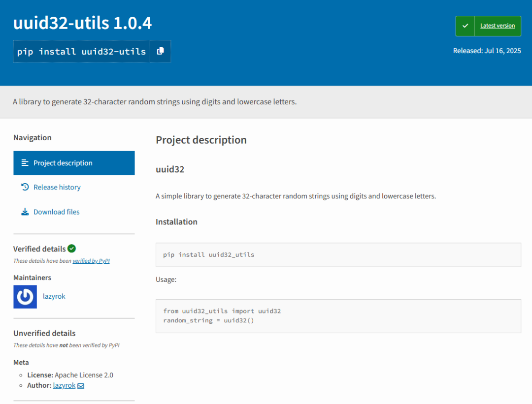532x404 pixels.
Task: Click the 'Meta' sidebar heading
Action: pos(21,363)
